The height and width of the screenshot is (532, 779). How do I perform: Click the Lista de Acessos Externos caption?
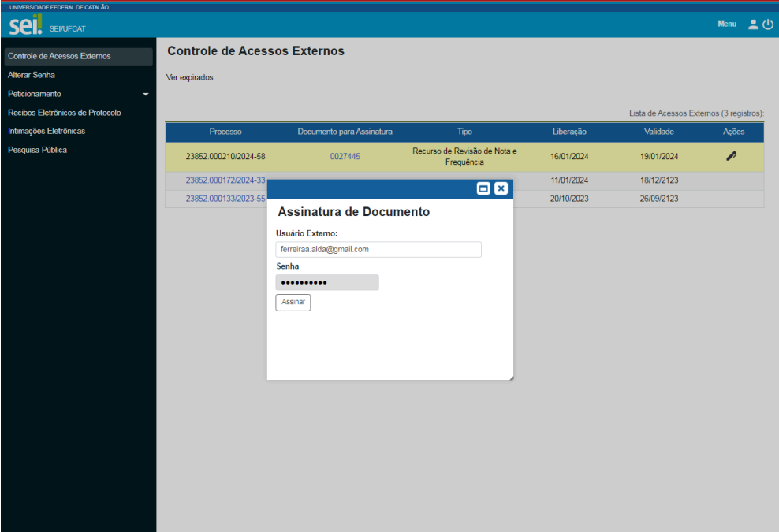tap(696, 113)
